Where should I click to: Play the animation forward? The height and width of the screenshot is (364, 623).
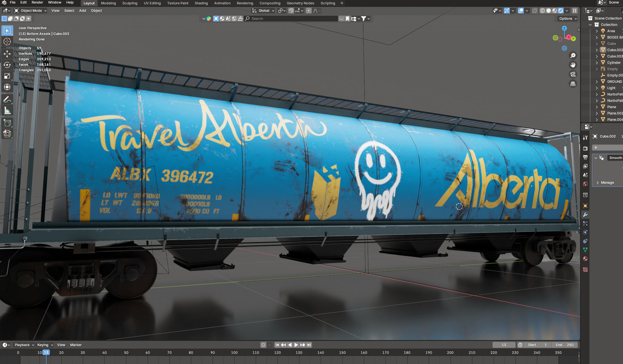click(296, 345)
